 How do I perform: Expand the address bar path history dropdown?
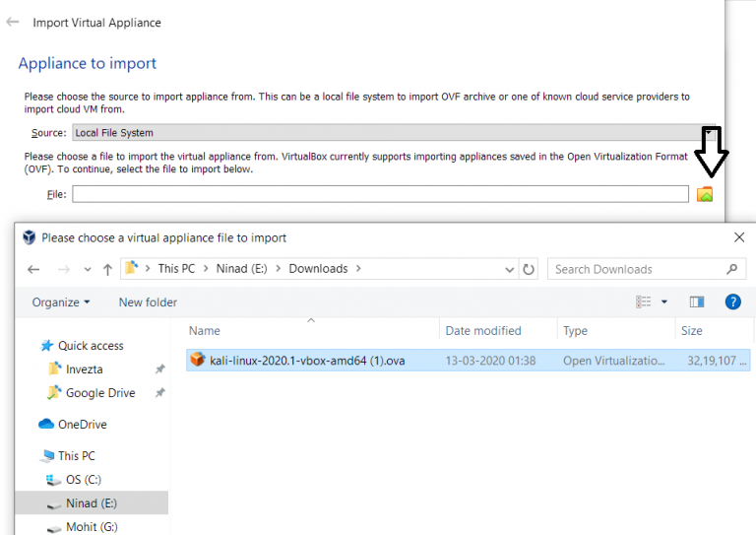pyautogui.click(x=509, y=269)
